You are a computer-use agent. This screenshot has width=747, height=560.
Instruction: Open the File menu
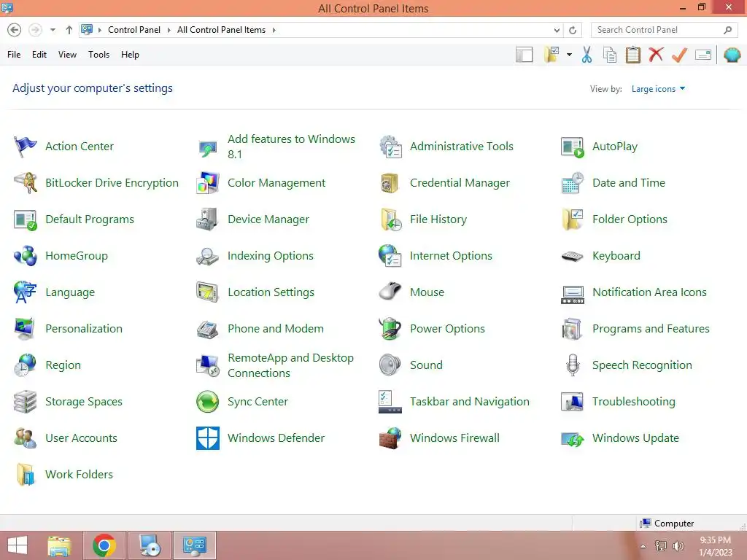click(x=14, y=55)
